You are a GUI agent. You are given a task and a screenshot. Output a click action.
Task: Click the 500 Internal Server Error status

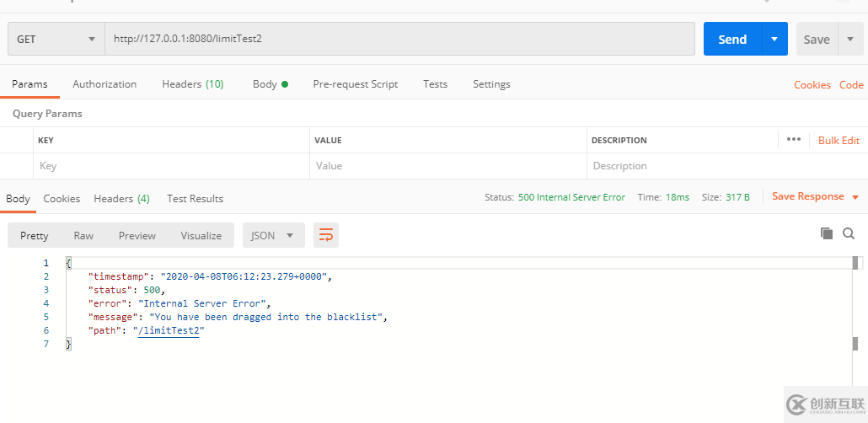(x=571, y=197)
